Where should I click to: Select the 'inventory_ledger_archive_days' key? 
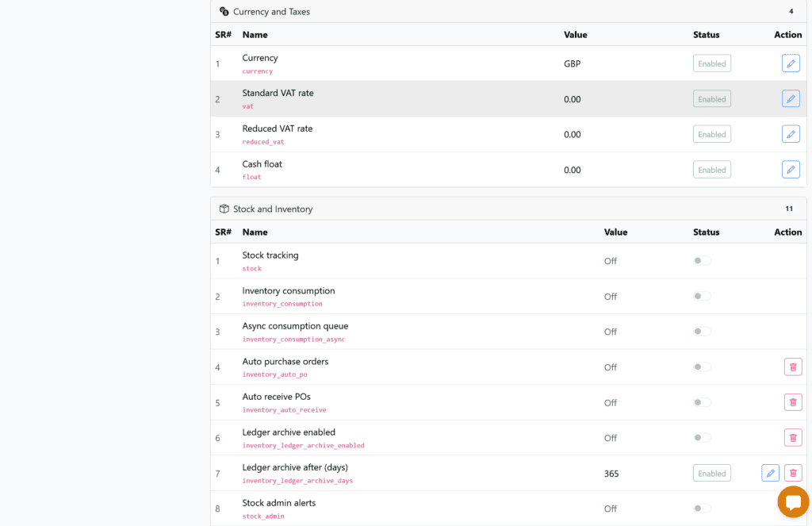pyautogui.click(x=297, y=481)
